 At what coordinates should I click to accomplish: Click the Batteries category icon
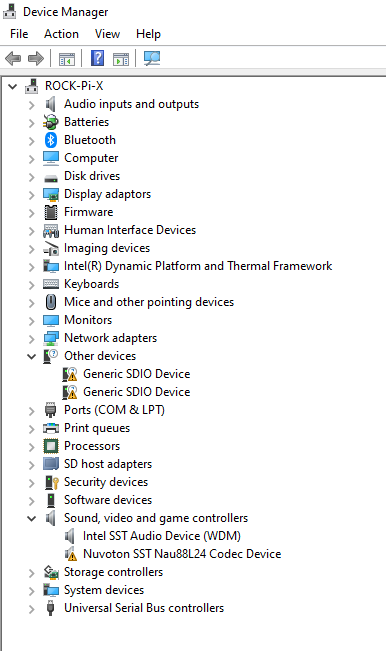click(51, 122)
